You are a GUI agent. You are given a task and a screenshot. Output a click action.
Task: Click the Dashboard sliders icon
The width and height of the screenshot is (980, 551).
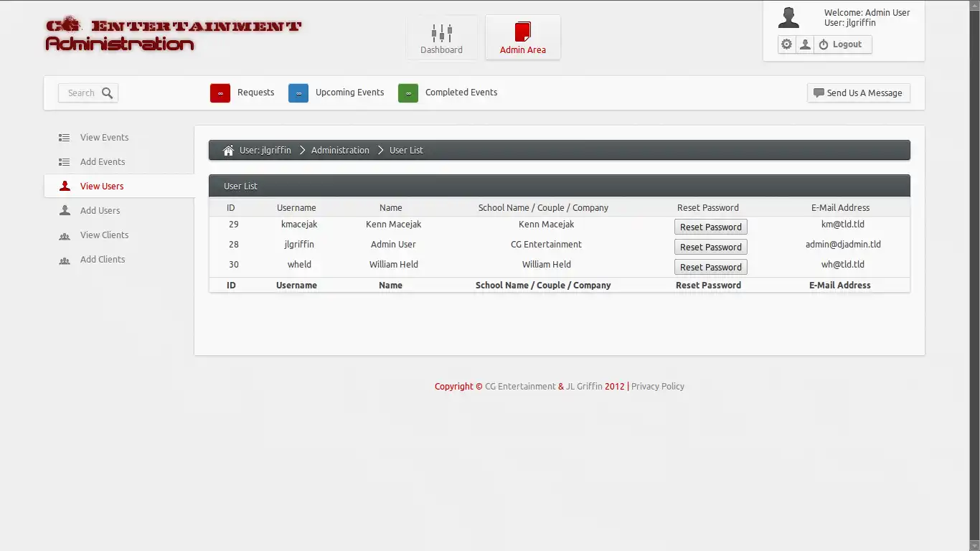442,33
